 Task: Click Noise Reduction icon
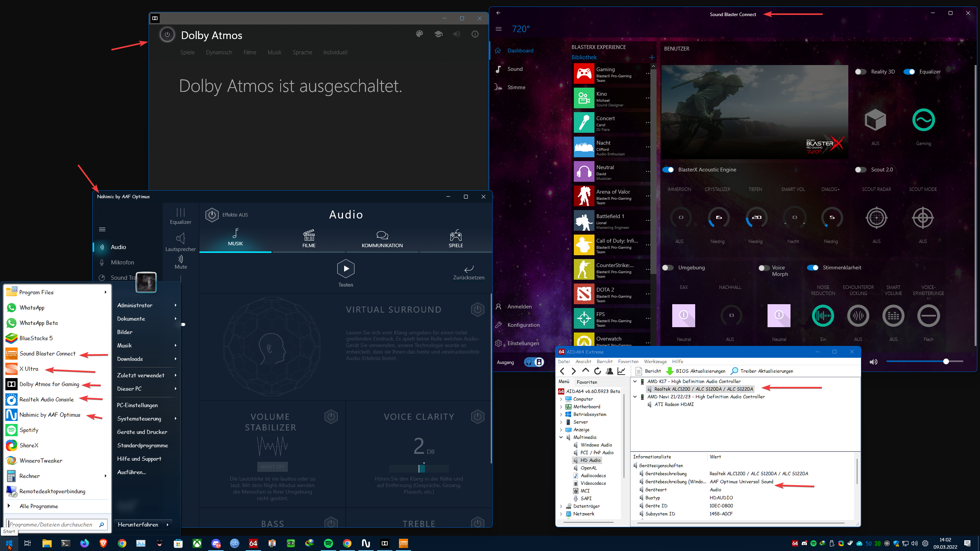pyautogui.click(x=823, y=316)
